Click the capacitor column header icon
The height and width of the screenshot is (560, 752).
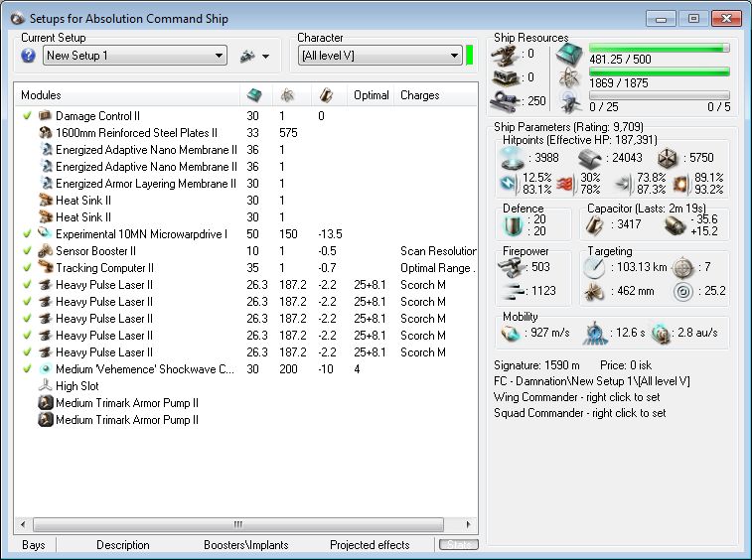coord(325,95)
